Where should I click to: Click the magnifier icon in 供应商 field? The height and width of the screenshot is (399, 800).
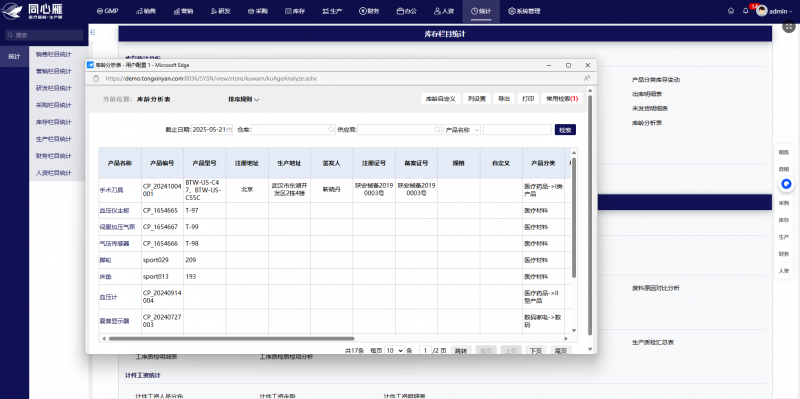pyautogui.click(x=437, y=130)
